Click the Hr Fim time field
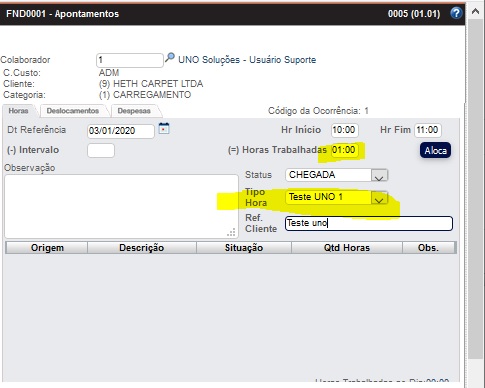Viewport: 485px width, 388px height. (428, 130)
